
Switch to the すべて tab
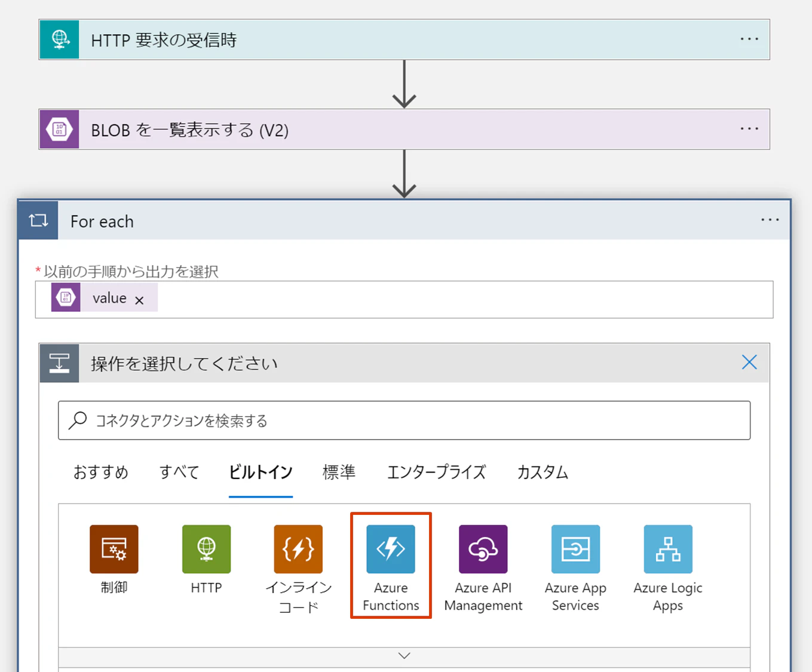pos(179,472)
